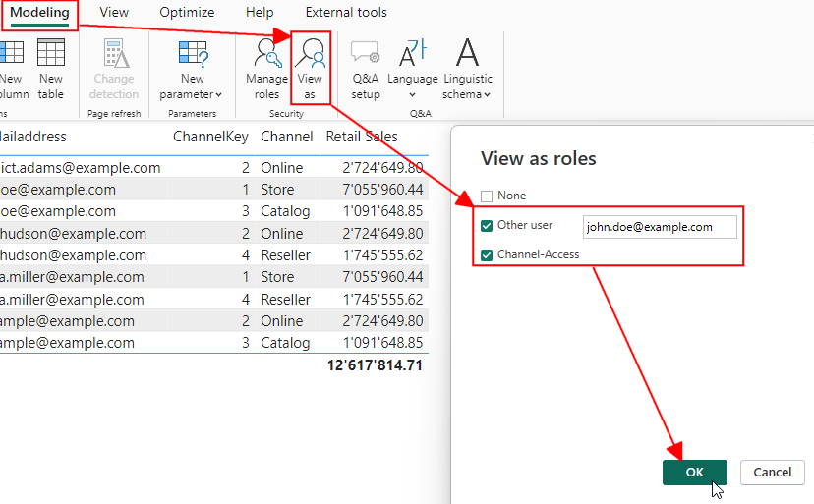This screenshot has height=504, width=814.
Task: Confirm roles with the OK button
Action: coord(695,473)
